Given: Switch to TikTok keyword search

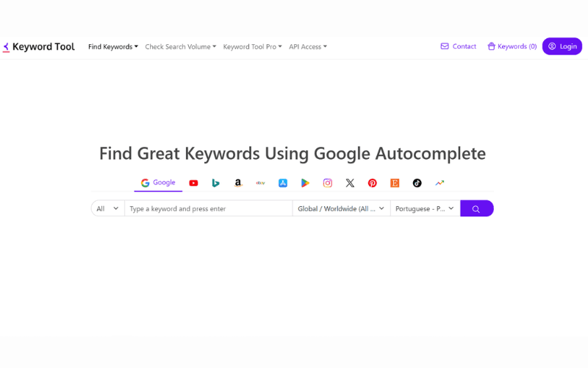Looking at the screenshot, I should coord(417,183).
